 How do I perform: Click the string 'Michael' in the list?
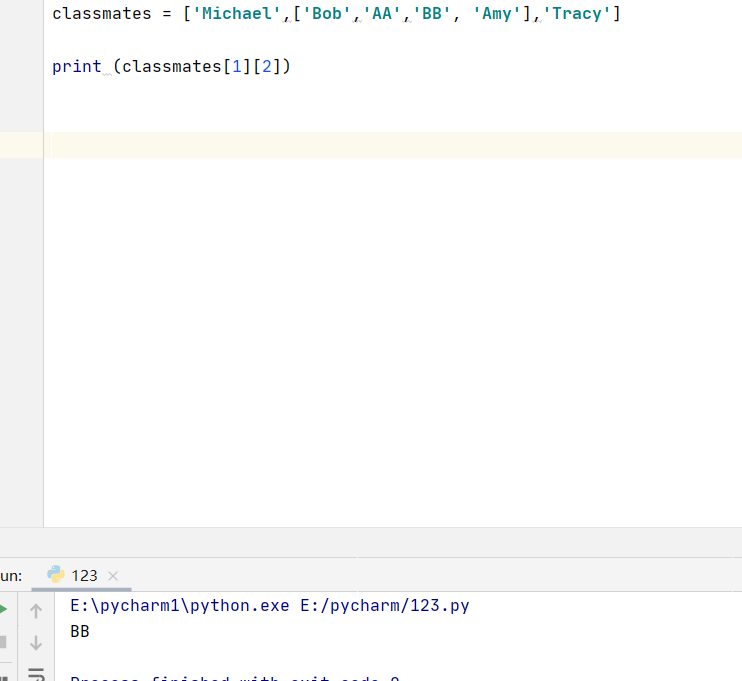click(x=237, y=14)
